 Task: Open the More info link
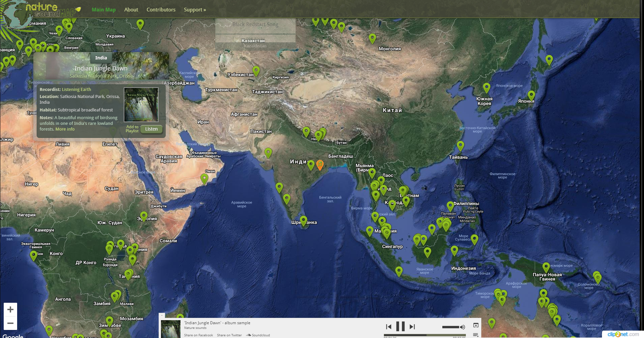(65, 129)
